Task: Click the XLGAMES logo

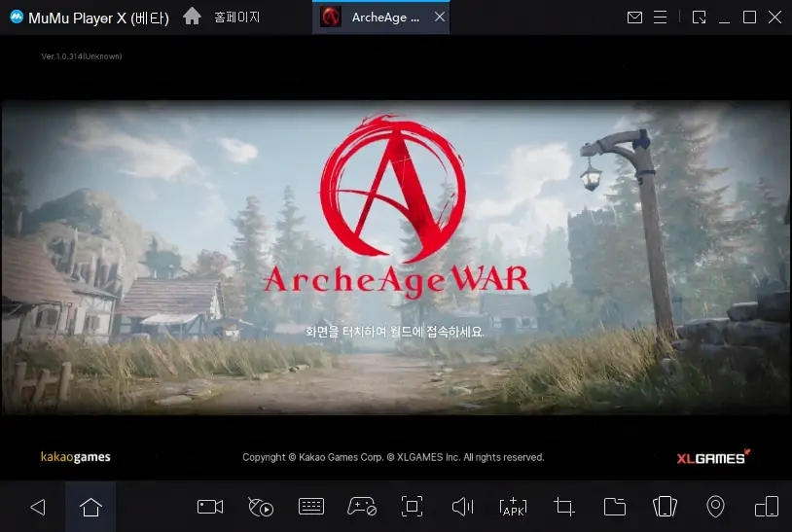Action: click(x=713, y=457)
